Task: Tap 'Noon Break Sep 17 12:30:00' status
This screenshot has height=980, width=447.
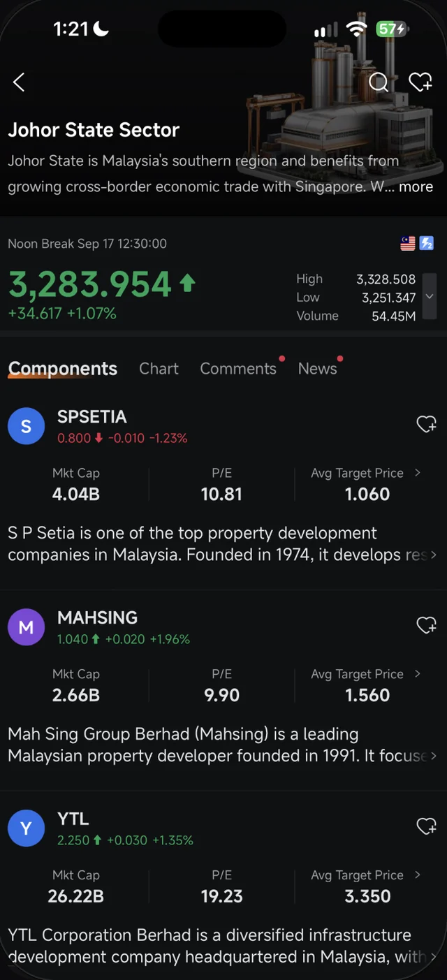Action: pyautogui.click(x=87, y=244)
